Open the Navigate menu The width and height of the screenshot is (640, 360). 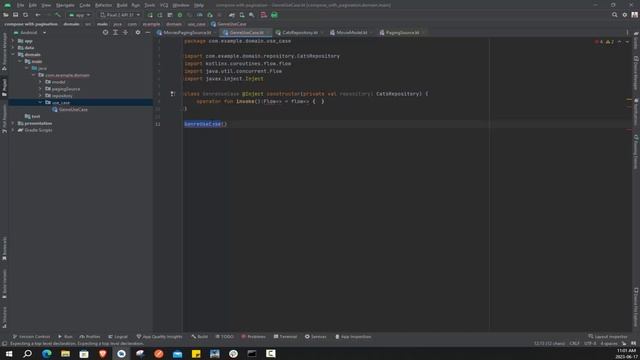tap(65, 5)
